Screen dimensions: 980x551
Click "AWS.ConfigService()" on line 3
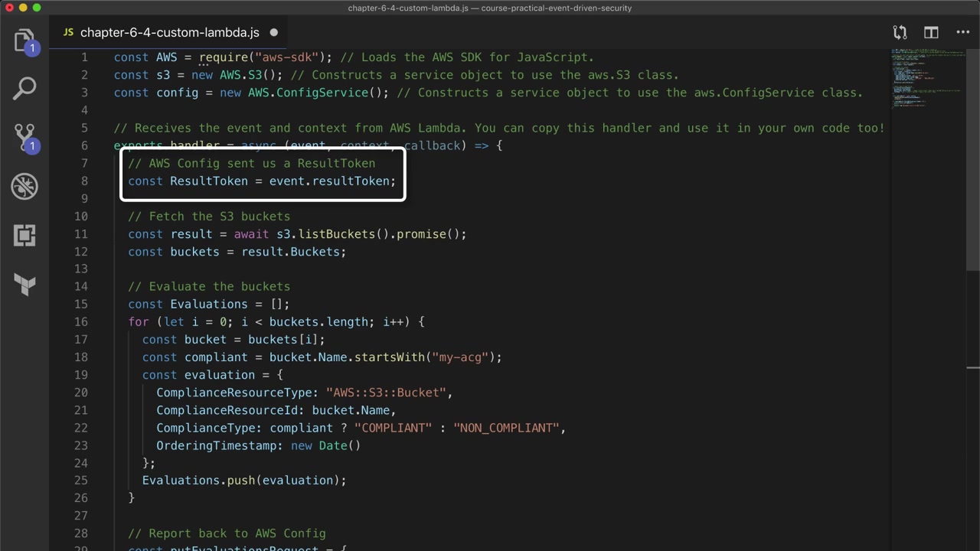coord(315,93)
